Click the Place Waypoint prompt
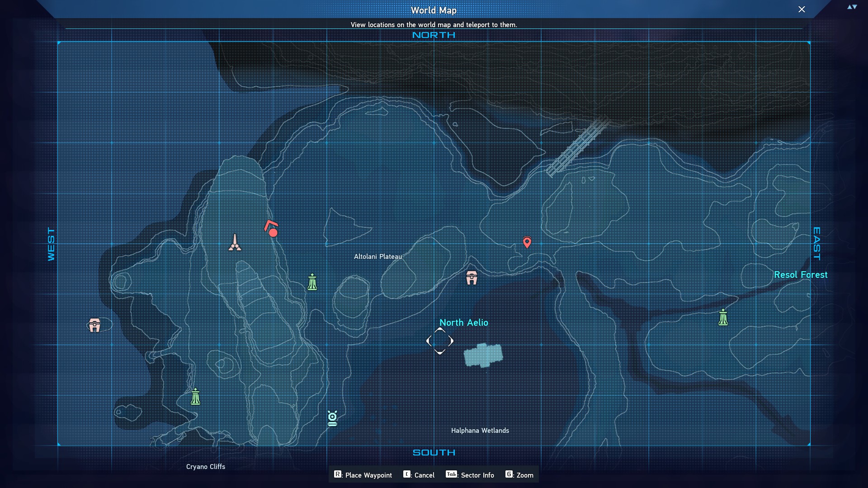 pos(363,475)
